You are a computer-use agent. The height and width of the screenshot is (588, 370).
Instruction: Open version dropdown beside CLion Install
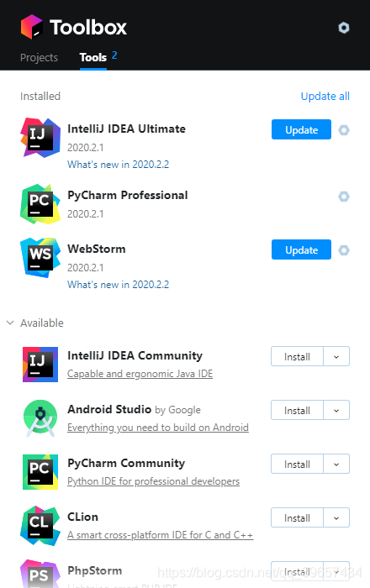(336, 517)
